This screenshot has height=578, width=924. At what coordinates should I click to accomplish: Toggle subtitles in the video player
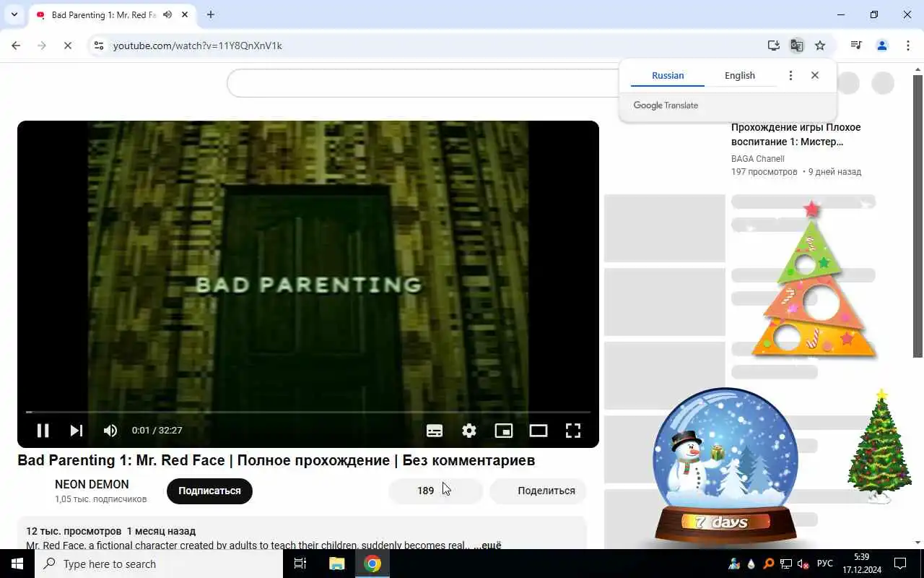(x=435, y=431)
